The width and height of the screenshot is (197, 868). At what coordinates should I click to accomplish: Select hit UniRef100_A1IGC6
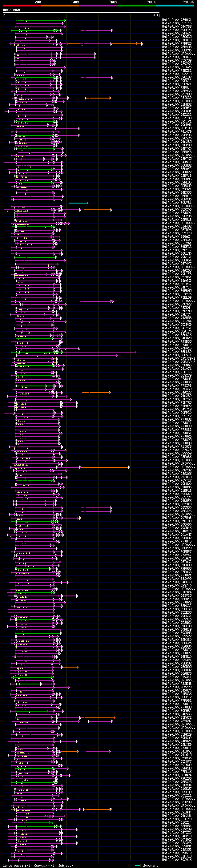point(177,447)
